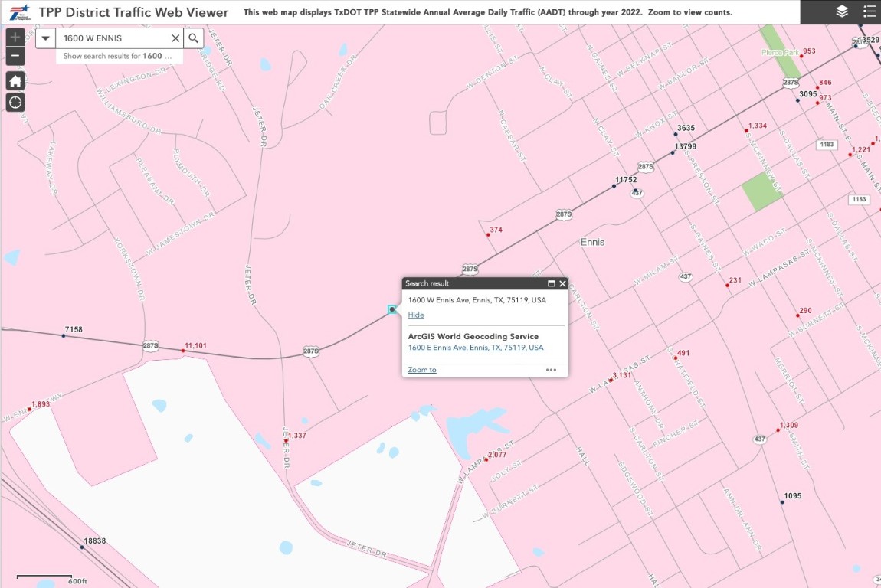
Task: Close the Search result popup
Action: [562, 283]
